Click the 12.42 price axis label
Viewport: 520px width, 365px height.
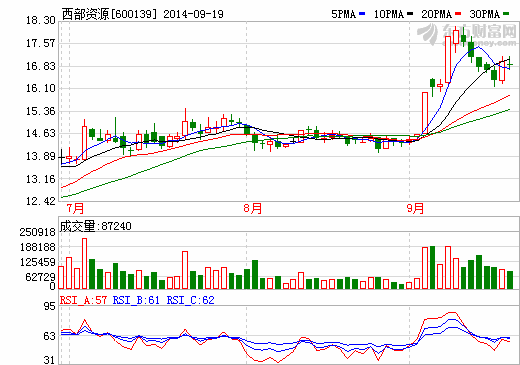(x=41, y=201)
